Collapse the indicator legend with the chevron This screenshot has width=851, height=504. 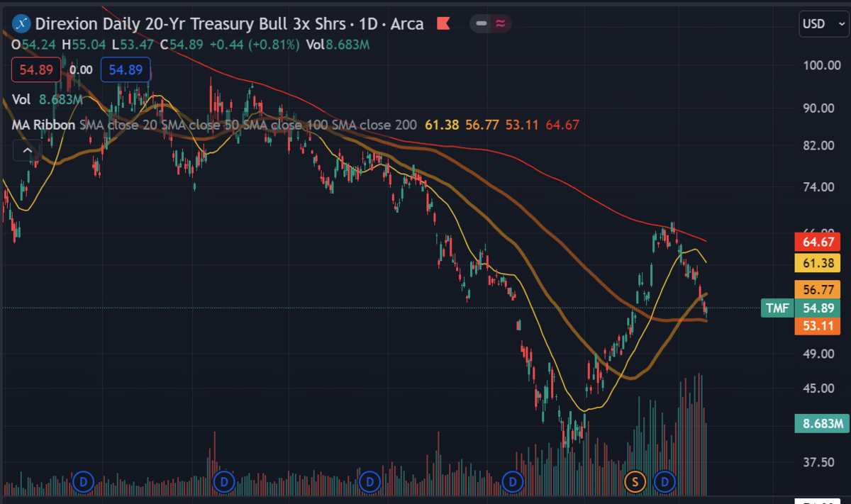(27, 150)
